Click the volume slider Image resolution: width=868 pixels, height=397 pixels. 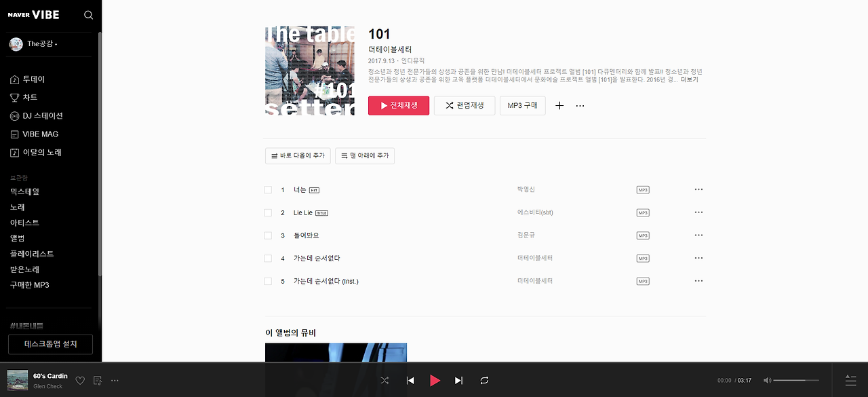click(796, 381)
